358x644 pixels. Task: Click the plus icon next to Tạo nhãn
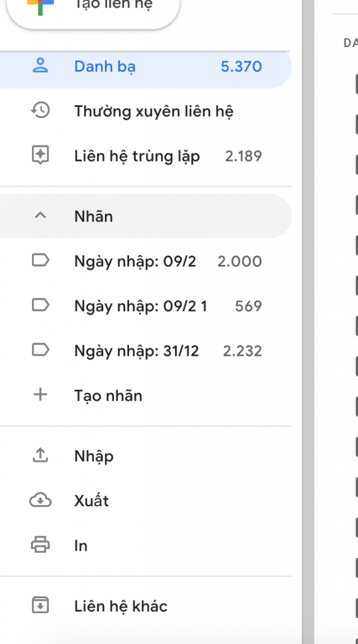40,395
